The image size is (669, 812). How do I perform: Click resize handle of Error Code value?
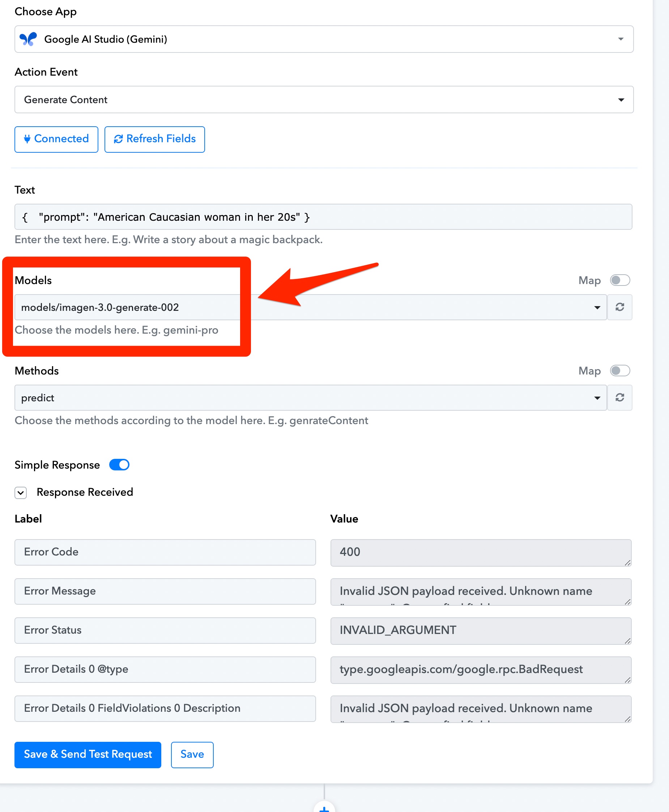627,563
